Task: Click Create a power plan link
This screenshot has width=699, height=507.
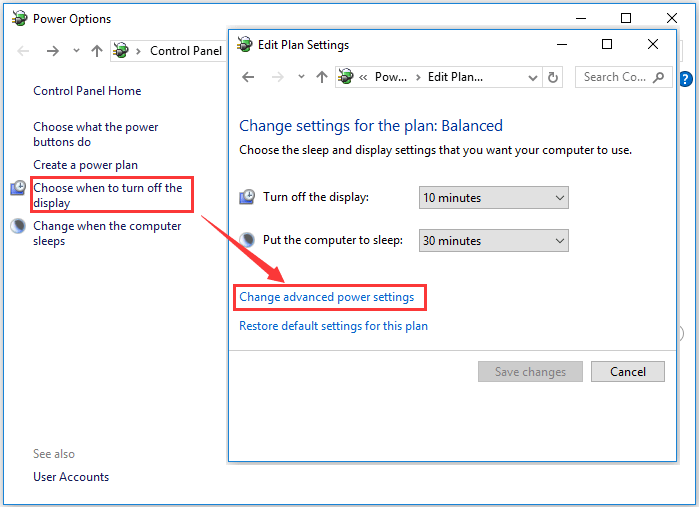Action: [x=85, y=165]
